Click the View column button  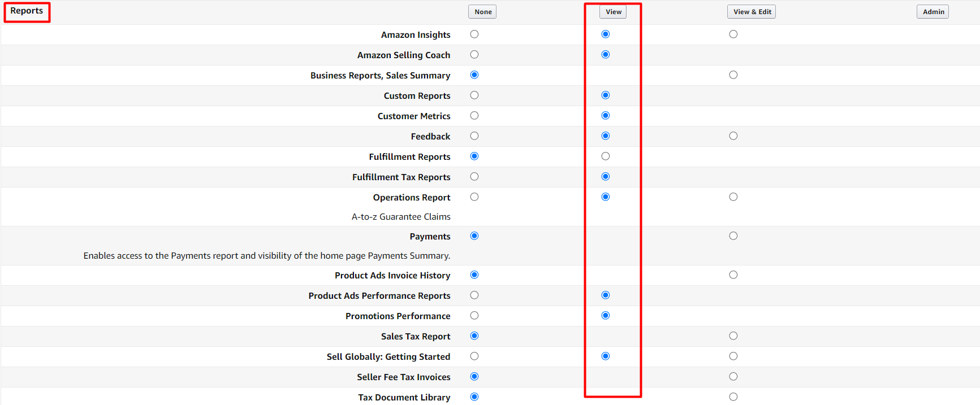[x=613, y=12]
